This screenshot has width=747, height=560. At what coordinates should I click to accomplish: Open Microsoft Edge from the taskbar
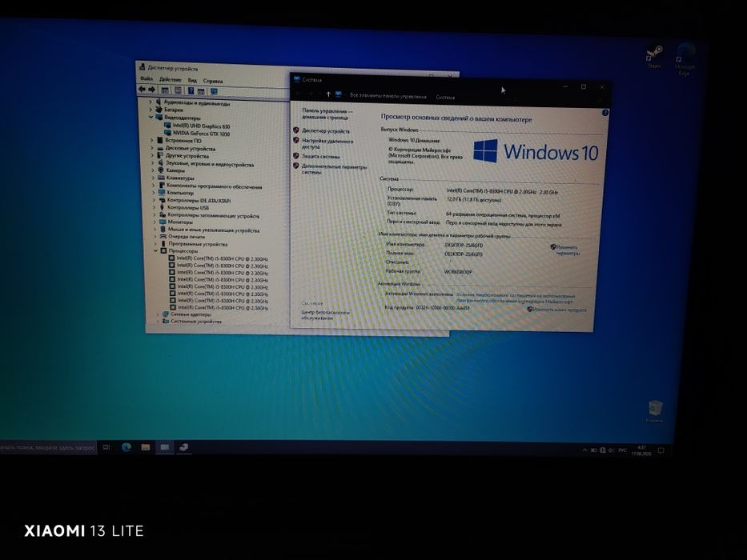point(127,447)
